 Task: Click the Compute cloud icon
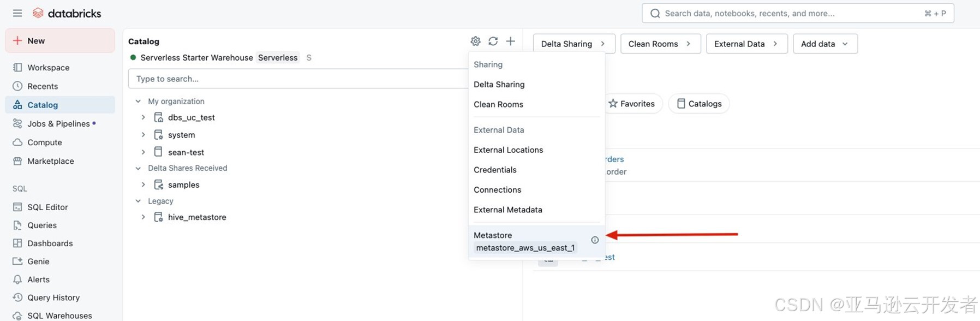17,142
